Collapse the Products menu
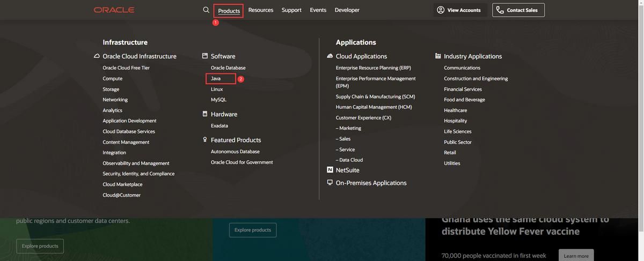This screenshot has width=644, height=261. tap(229, 11)
